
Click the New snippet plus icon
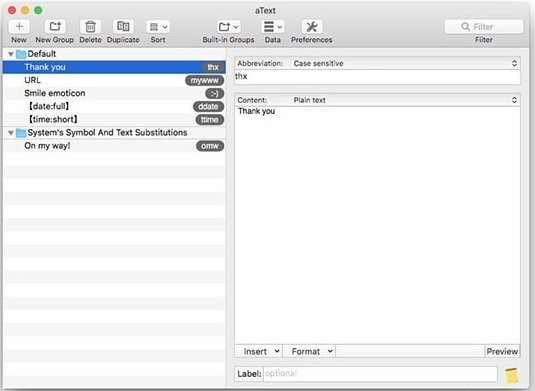click(19, 27)
